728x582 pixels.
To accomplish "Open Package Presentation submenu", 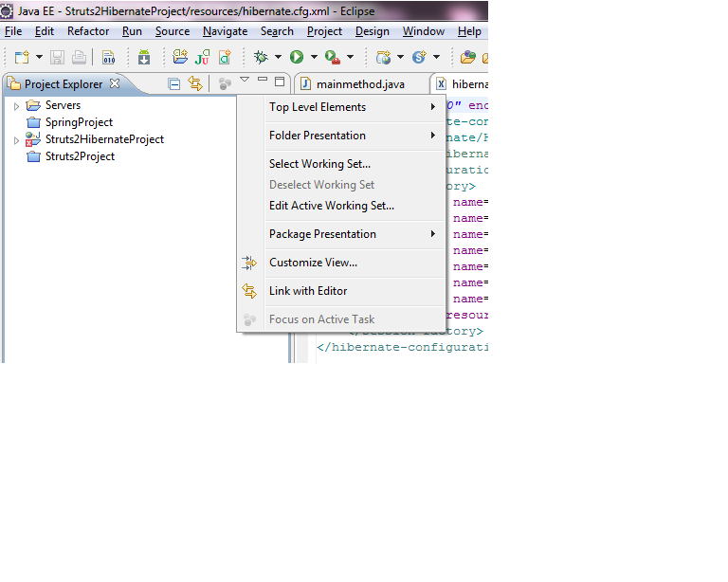I will coord(353,234).
